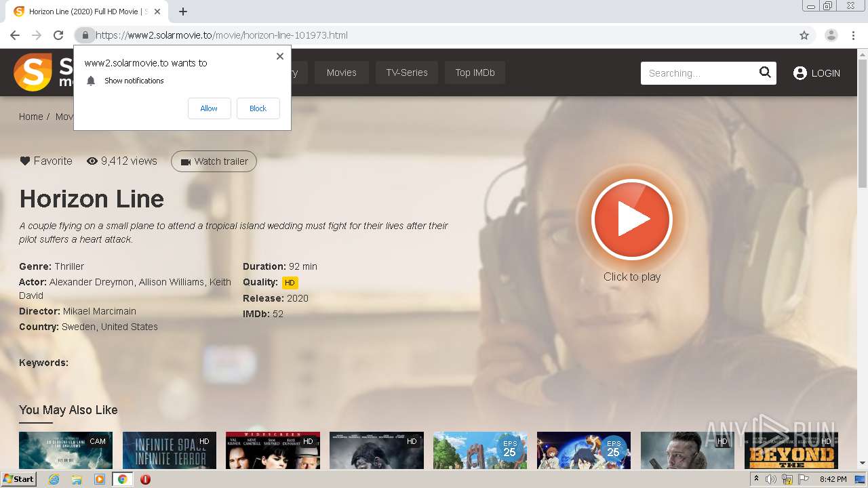Click the SolarMovie logo icon
The height and width of the screenshot is (488, 868).
click(33, 72)
